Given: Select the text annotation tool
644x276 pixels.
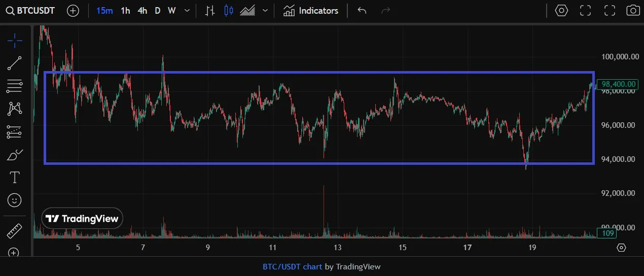Looking at the screenshot, I should (15, 178).
